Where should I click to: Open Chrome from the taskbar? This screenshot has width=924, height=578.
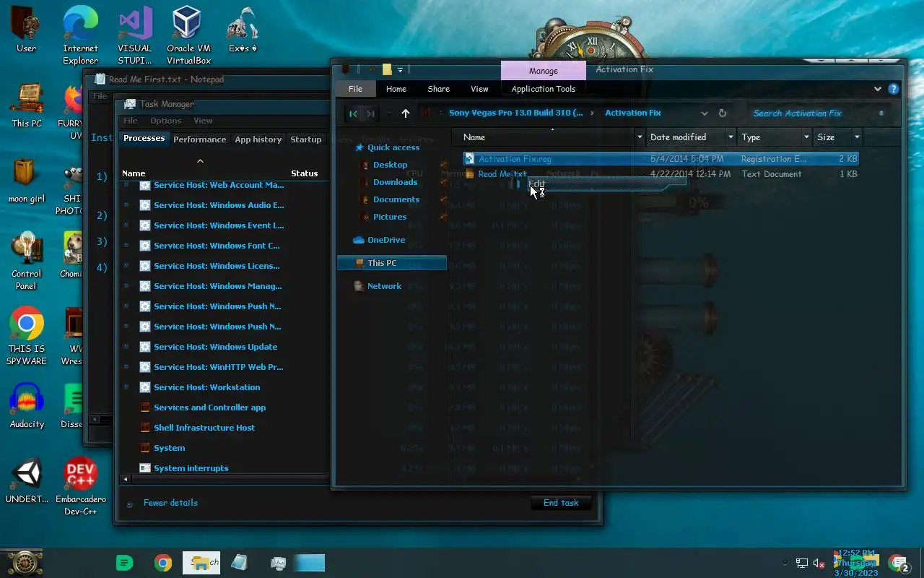(163, 563)
